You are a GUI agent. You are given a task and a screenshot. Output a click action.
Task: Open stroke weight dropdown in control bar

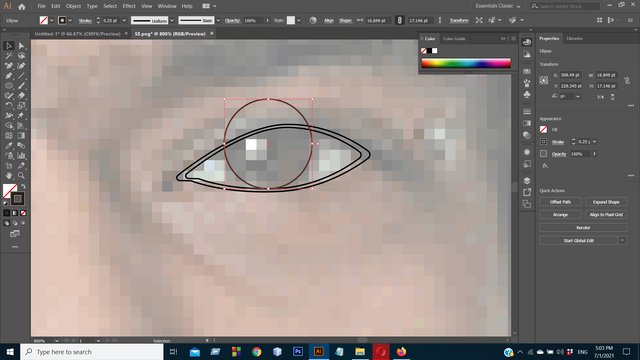(124, 20)
